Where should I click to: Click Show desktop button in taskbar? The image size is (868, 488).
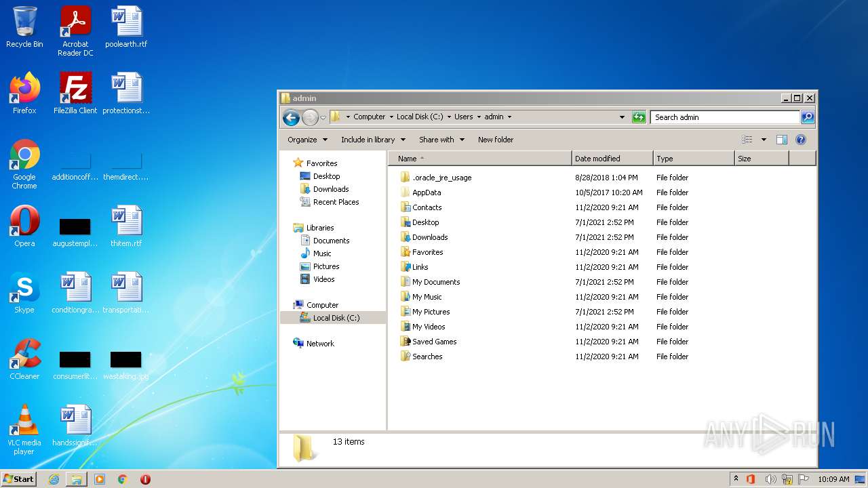860,479
